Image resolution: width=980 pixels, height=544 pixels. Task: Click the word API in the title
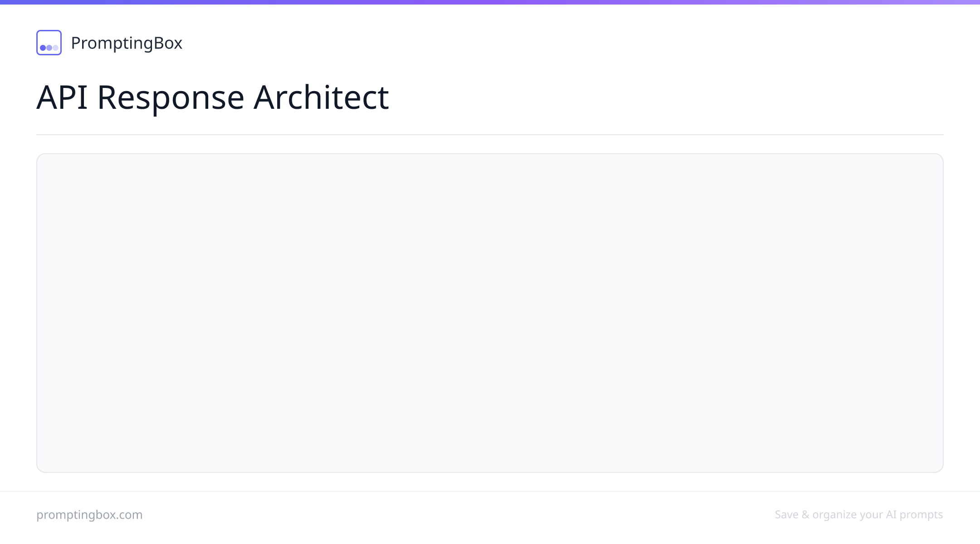(x=62, y=97)
